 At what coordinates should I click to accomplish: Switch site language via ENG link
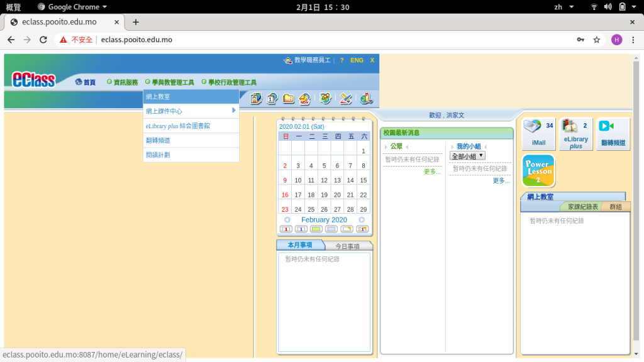pos(357,60)
